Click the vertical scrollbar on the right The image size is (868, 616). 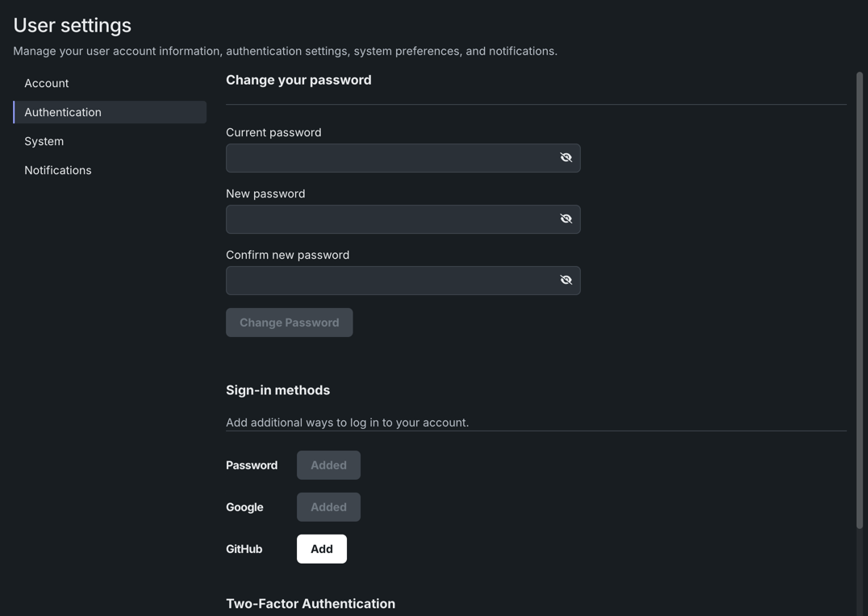pyautogui.click(x=859, y=300)
